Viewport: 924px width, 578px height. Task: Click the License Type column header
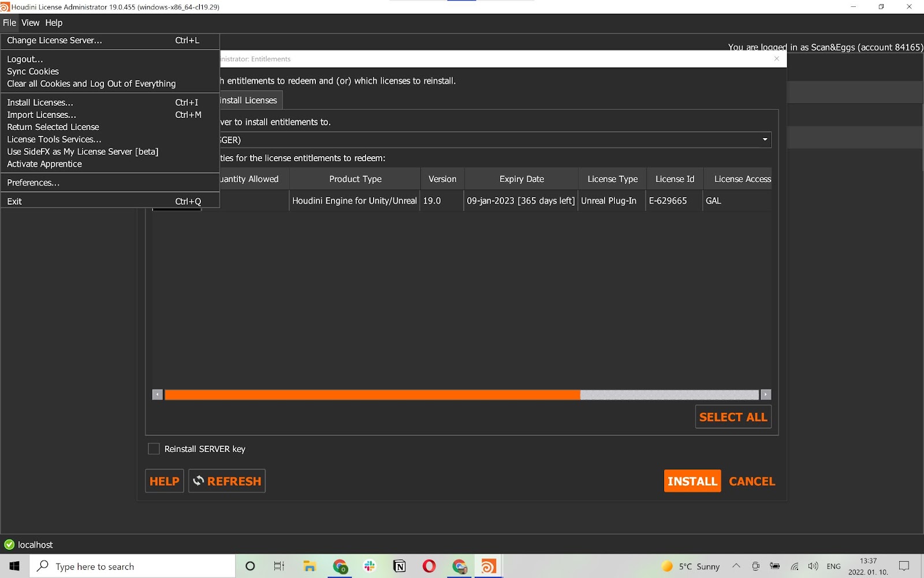pos(613,179)
